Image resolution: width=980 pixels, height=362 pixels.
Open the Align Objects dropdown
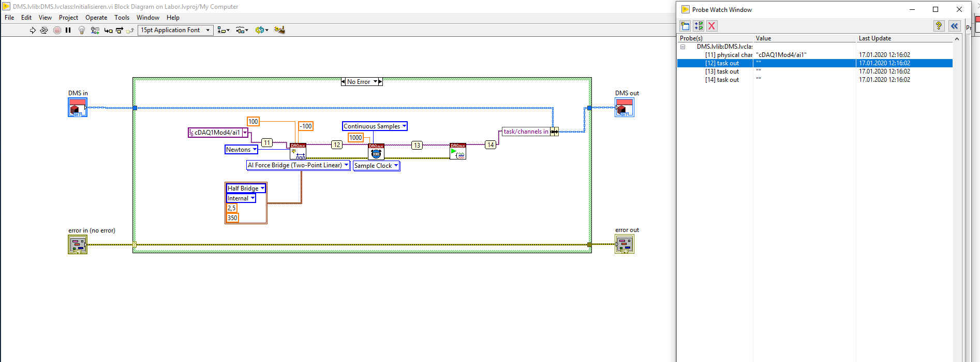[x=224, y=30]
